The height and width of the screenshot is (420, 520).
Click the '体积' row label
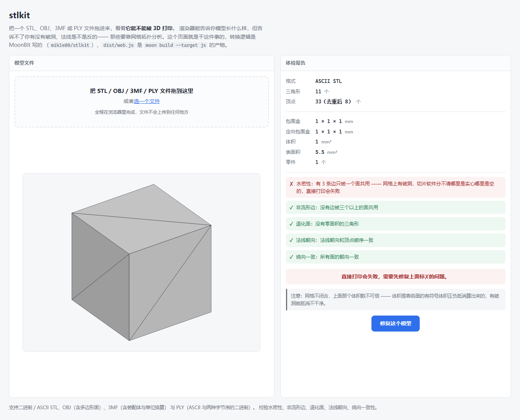[x=291, y=142]
